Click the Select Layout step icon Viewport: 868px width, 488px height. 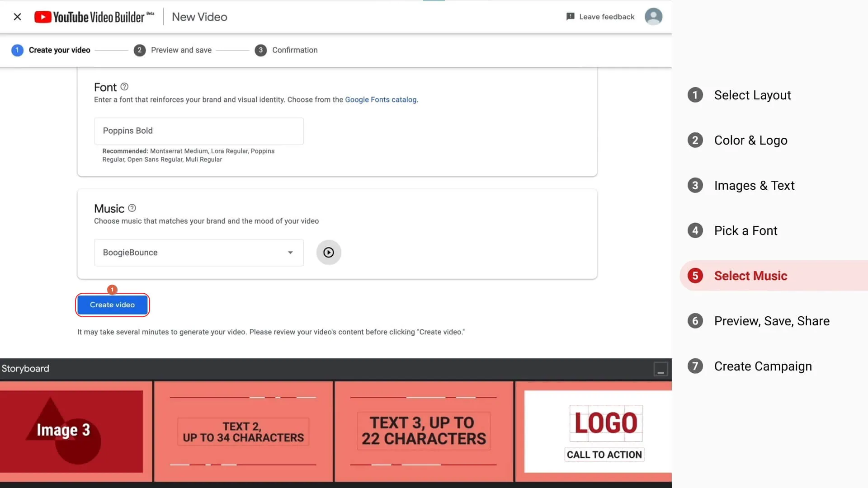point(694,94)
